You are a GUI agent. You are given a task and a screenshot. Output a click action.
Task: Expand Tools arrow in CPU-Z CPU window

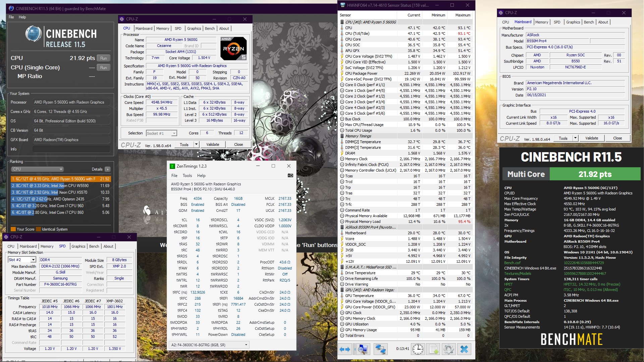(x=197, y=144)
